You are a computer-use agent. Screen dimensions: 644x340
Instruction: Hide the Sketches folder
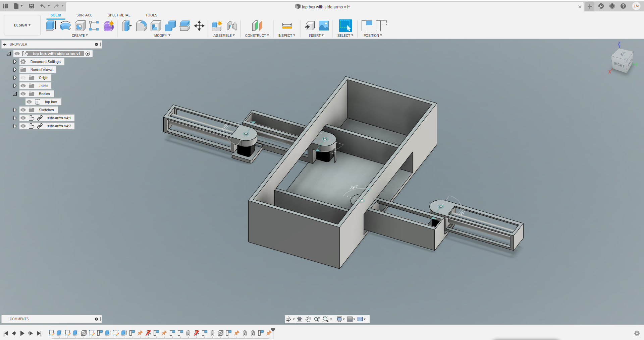click(x=23, y=110)
